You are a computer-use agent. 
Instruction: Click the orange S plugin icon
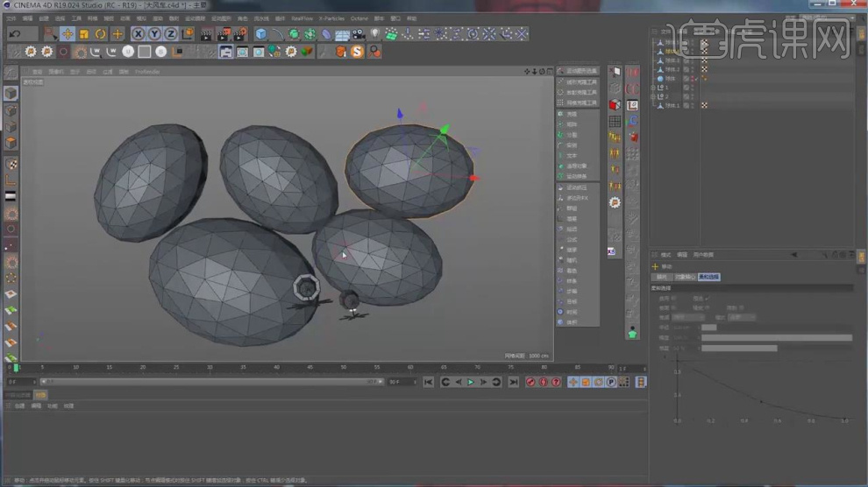357,52
